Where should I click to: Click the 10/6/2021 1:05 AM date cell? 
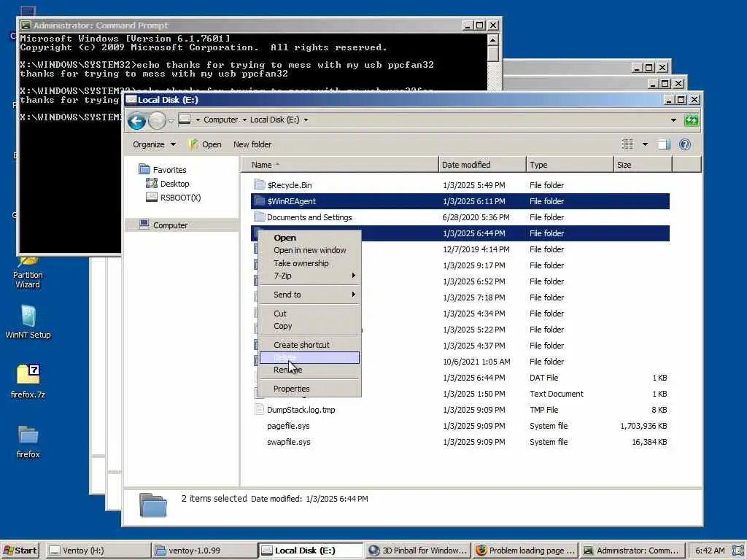tap(476, 362)
